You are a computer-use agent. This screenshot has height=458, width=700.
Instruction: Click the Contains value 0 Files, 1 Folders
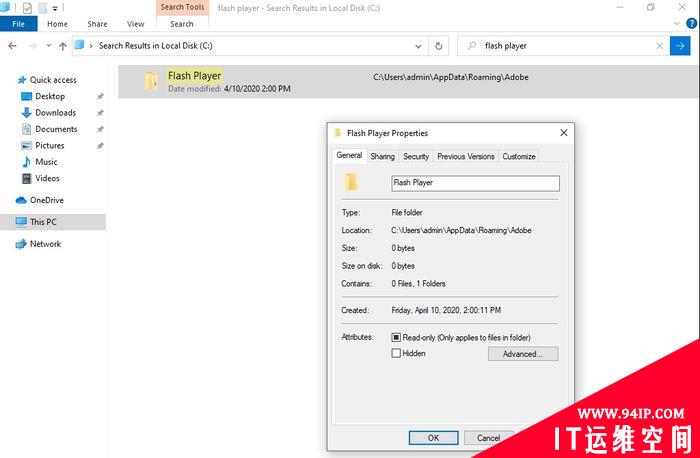tap(418, 283)
